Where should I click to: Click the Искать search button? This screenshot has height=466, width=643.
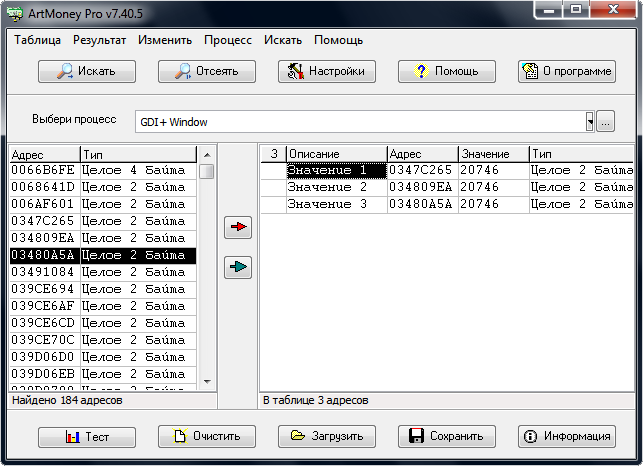coord(87,71)
